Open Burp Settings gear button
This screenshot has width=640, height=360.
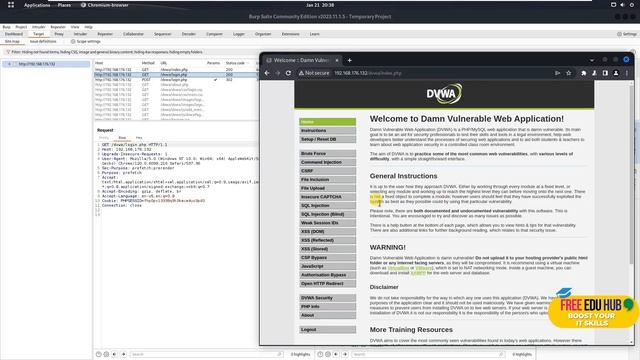(x=627, y=34)
